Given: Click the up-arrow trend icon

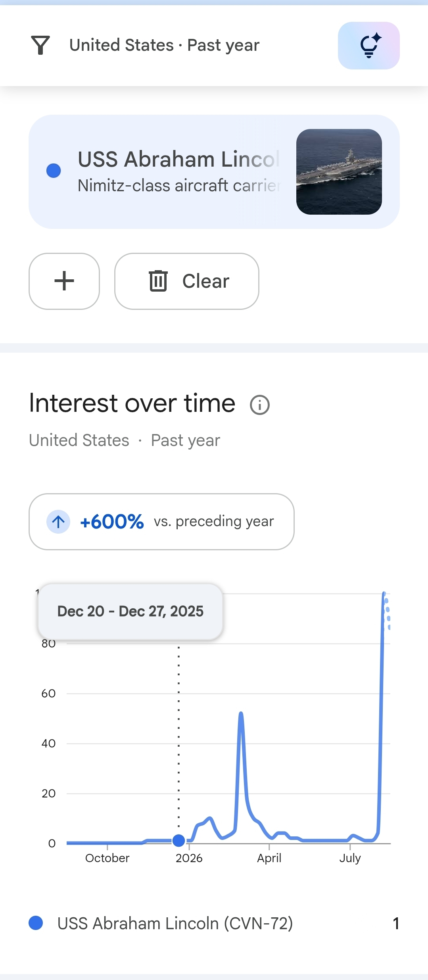Looking at the screenshot, I should pyautogui.click(x=58, y=522).
